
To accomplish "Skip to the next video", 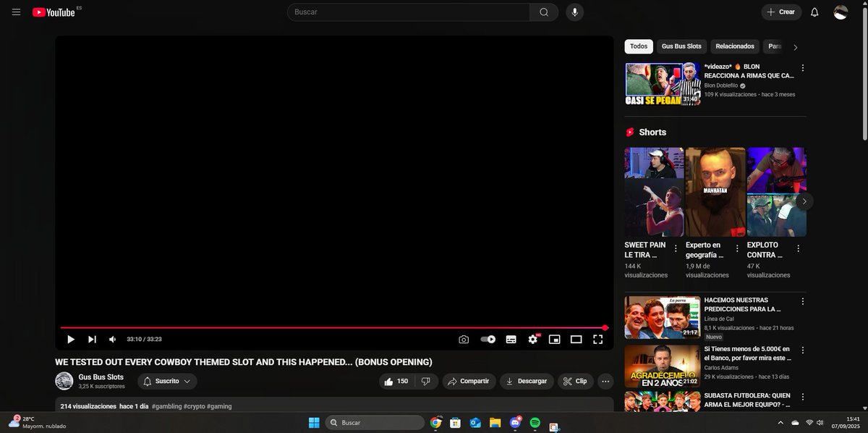I will click(x=92, y=339).
